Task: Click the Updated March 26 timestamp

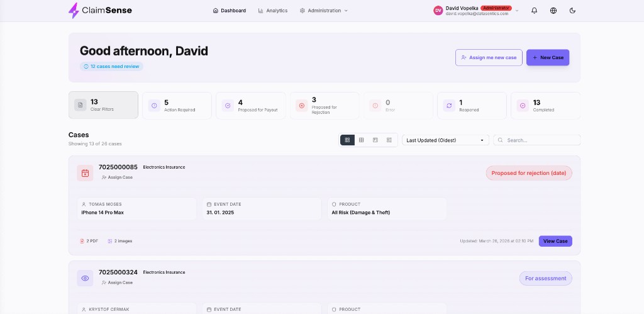Action: [497, 241]
